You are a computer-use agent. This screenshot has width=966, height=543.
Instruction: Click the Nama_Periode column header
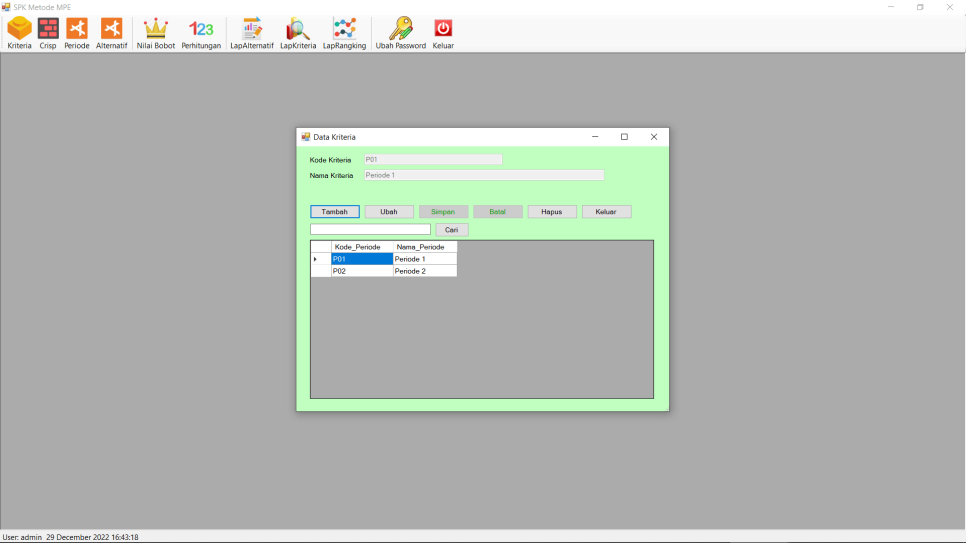coord(424,247)
